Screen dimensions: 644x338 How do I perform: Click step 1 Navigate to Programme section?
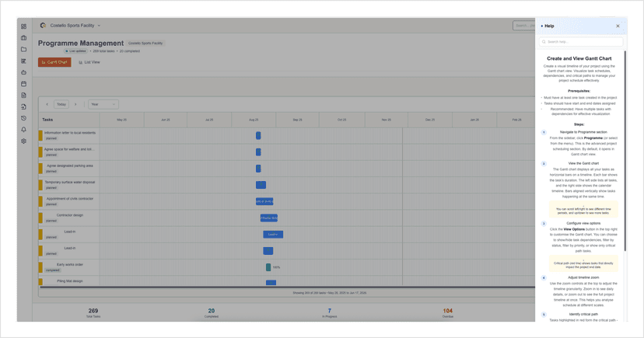(x=583, y=132)
